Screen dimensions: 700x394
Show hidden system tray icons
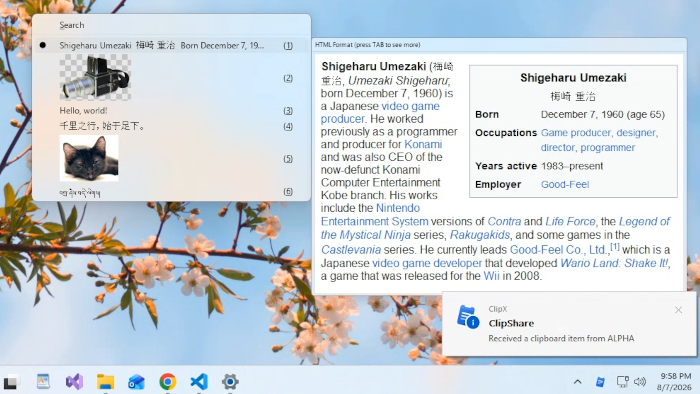577,382
